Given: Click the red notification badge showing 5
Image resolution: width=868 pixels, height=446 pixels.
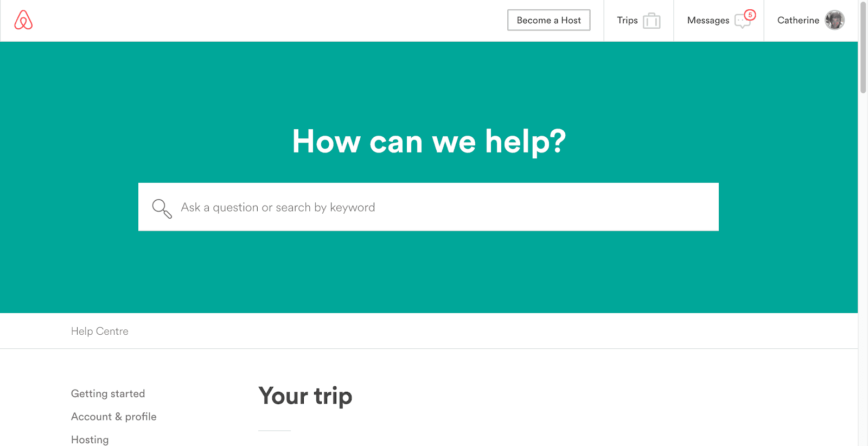Looking at the screenshot, I should tap(750, 16).
